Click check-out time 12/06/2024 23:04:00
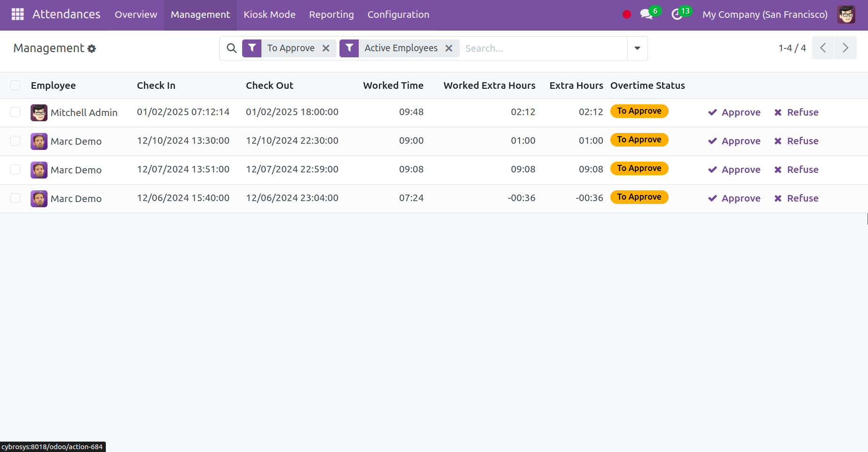The width and height of the screenshot is (868, 452). (292, 198)
